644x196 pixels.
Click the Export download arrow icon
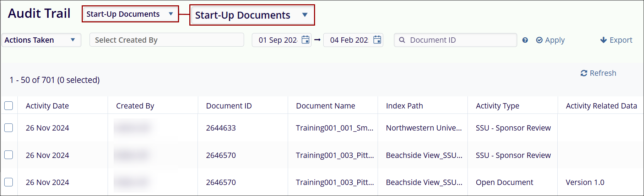pyautogui.click(x=603, y=40)
